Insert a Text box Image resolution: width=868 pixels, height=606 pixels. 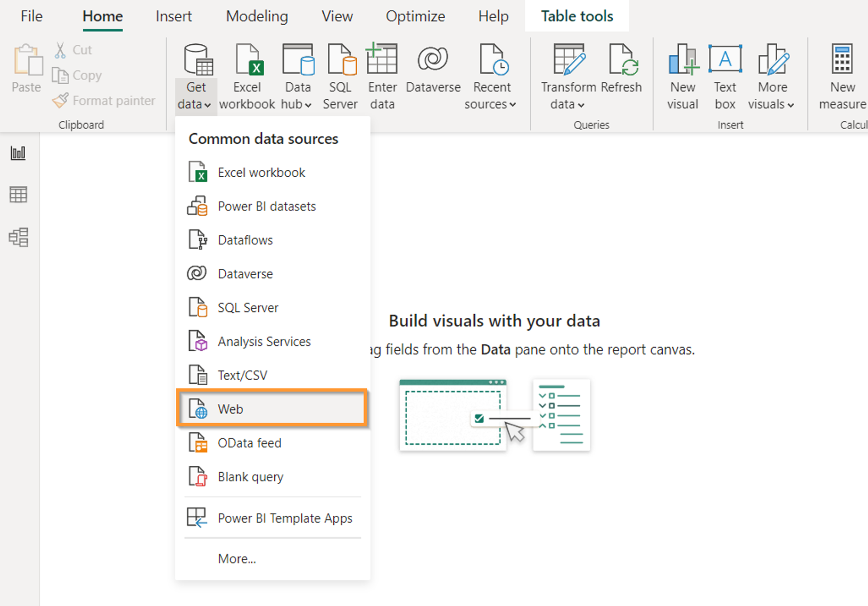725,77
